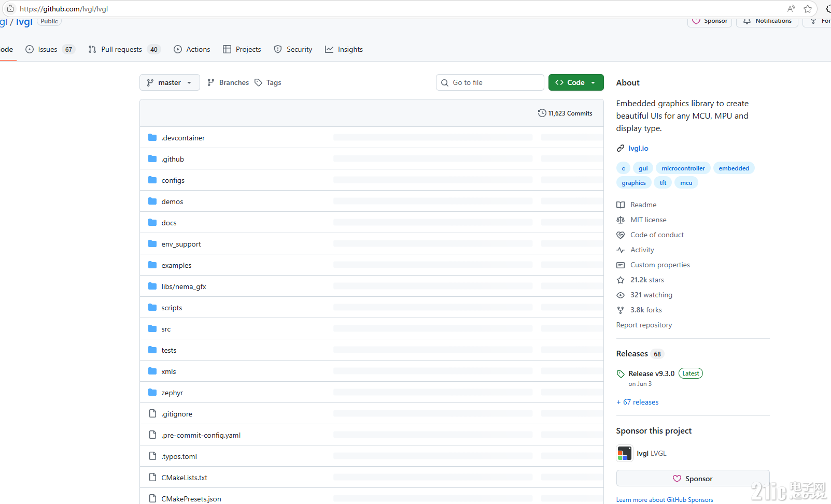Image resolution: width=831 pixels, height=504 pixels.
Task: Select the graphics topic tag
Action: (633, 182)
